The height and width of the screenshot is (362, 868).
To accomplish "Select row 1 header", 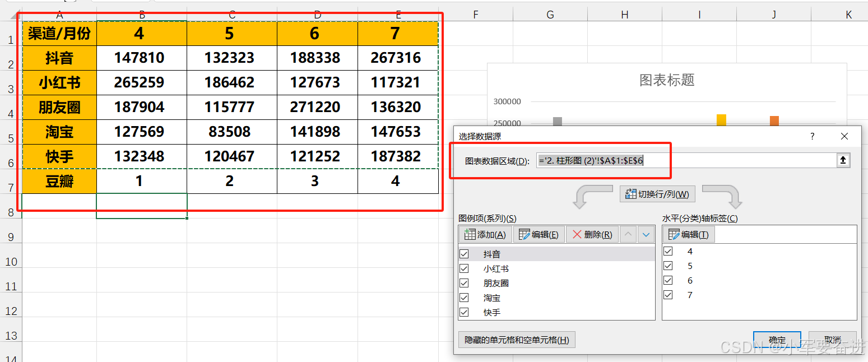I will click(x=11, y=34).
